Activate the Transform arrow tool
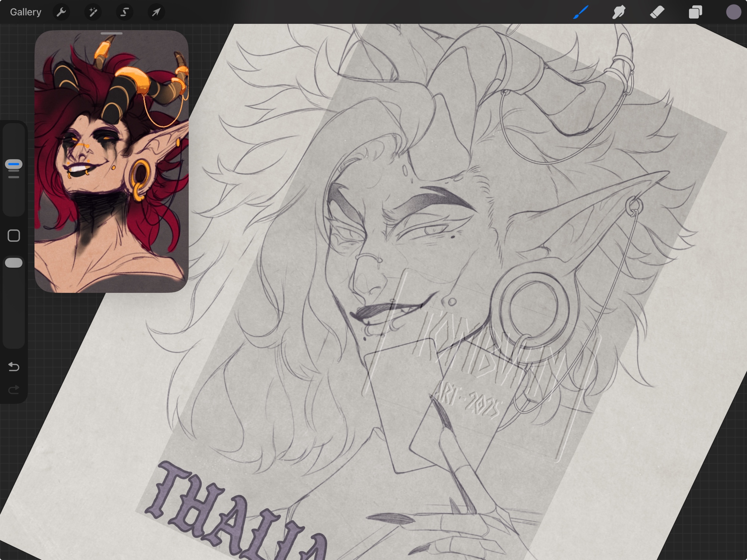The height and width of the screenshot is (560, 747). pos(156,12)
